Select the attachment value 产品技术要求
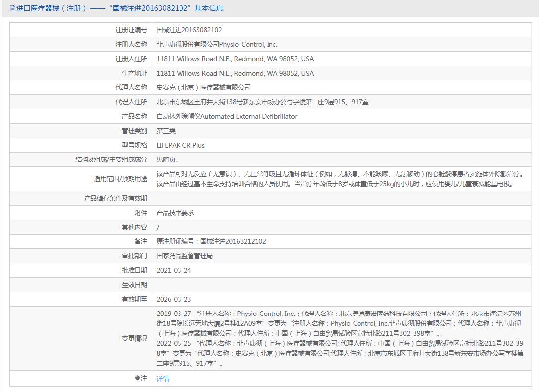539x392 pixels. click(x=176, y=213)
